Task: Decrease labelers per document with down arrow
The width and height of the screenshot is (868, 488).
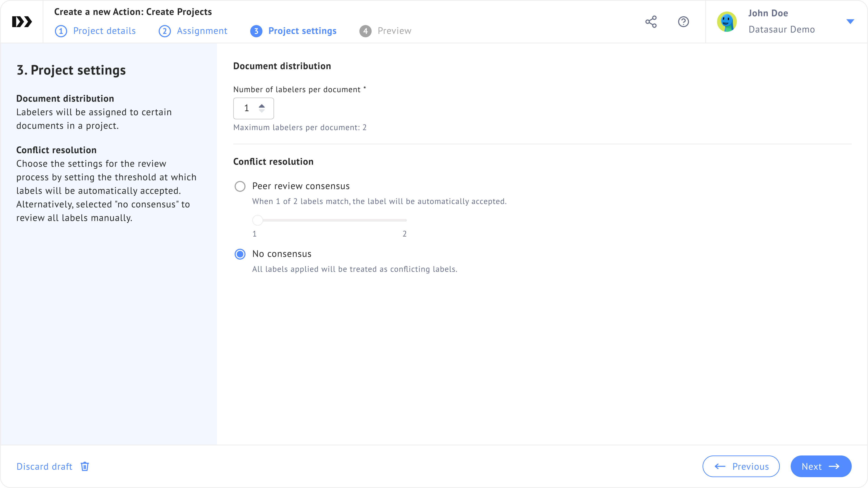Action: [262, 111]
